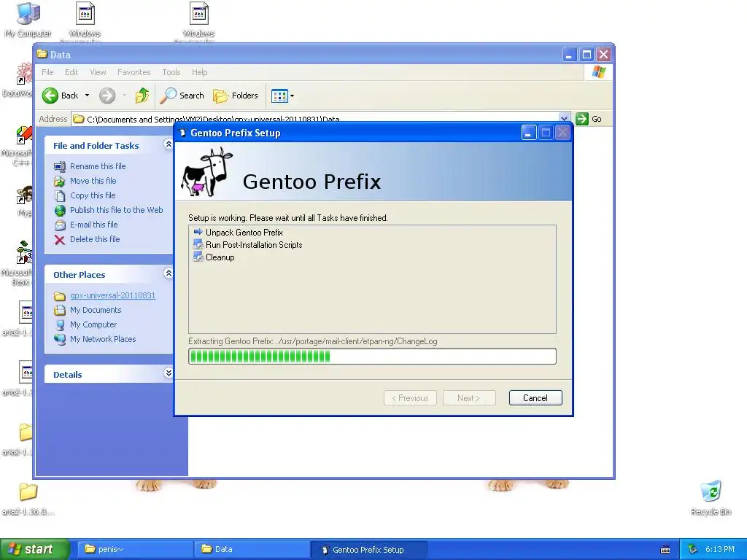Image resolution: width=747 pixels, height=560 pixels.
Task: Click the red X Delete icon
Action: click(x=60, y=239)
